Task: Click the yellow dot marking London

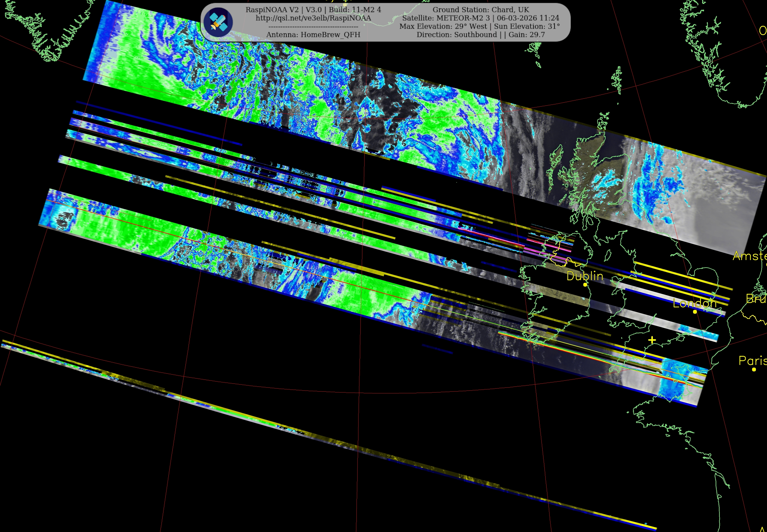Action: tap(695, 312)
